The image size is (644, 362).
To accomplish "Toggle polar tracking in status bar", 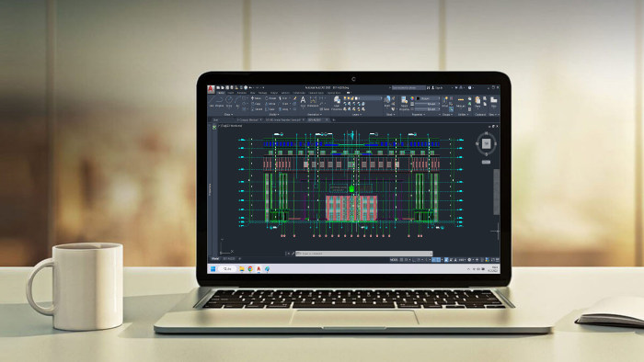I will (420, 260).
